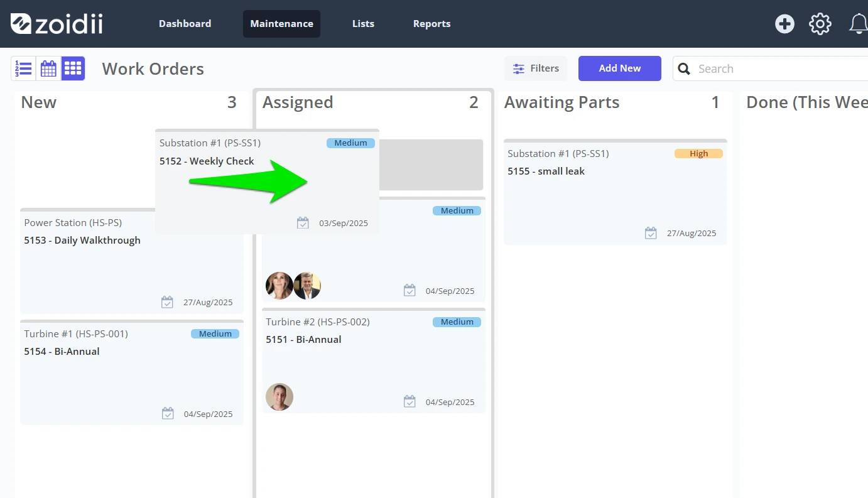Image resolution: width=868 pixels, height=498 pixels.
Task: Click the plus add icon in header
Action: pos(784,24)
